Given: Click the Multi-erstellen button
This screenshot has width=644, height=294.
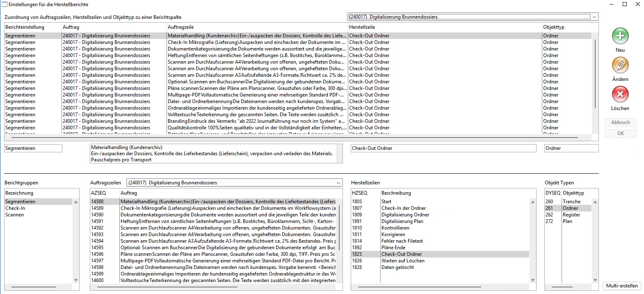Looking at the screenshot, I should tap(621, 286).
